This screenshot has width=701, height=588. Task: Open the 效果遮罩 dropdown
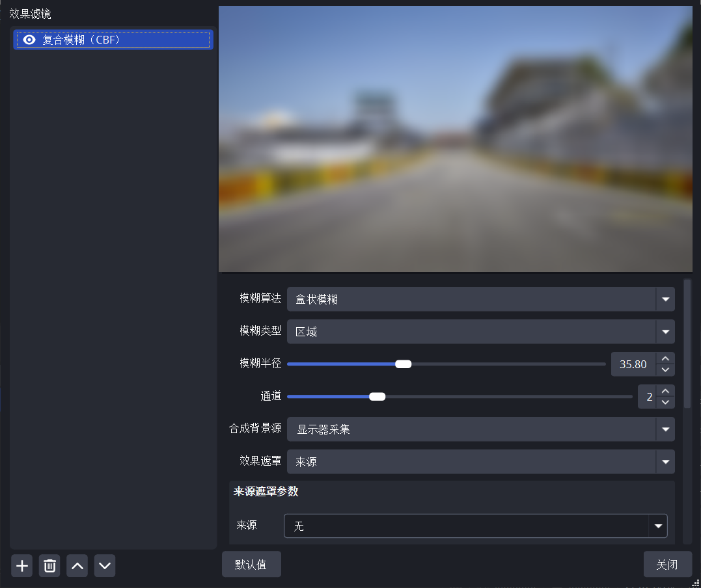[x=665, y=461]
